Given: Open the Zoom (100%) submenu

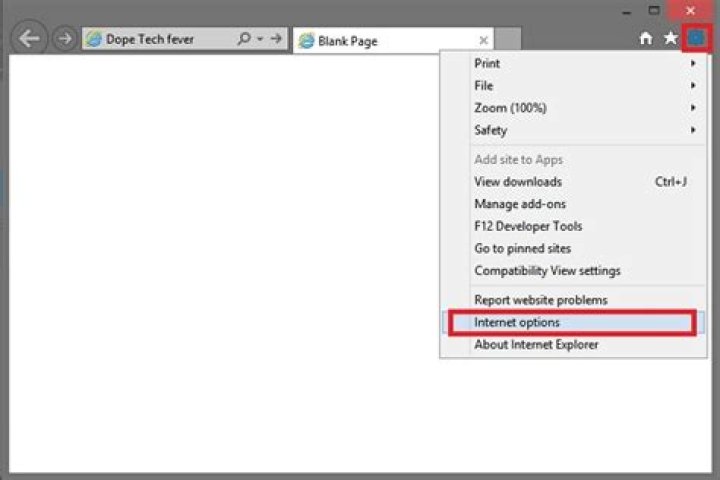Looking at the screenshot, I should point(573,108).
